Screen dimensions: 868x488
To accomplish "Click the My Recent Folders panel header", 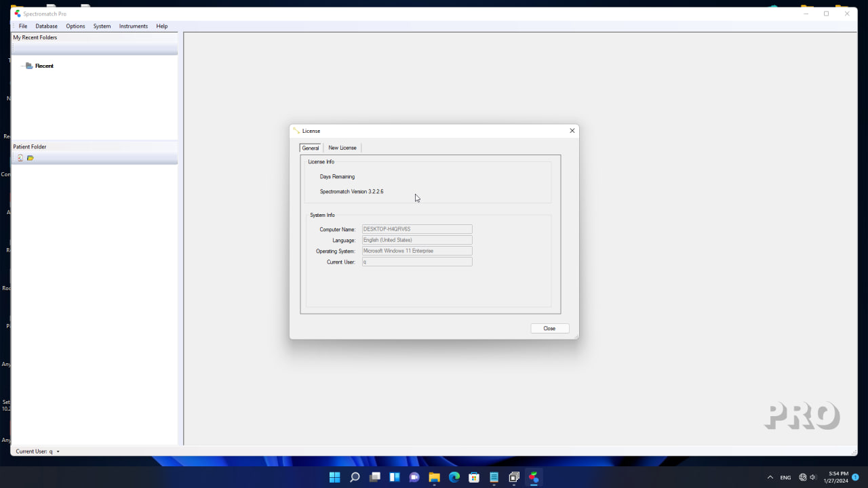I will coord(94,37).
